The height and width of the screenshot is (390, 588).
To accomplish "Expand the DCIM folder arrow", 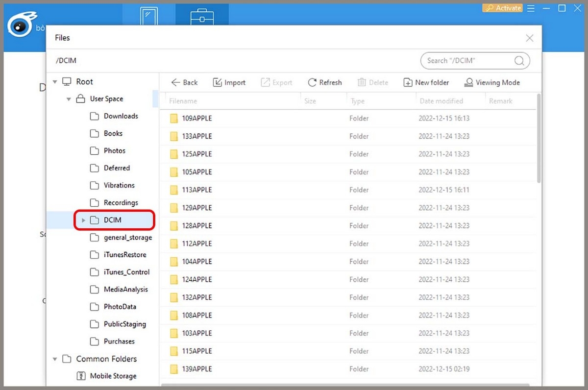I will [83, 220].
